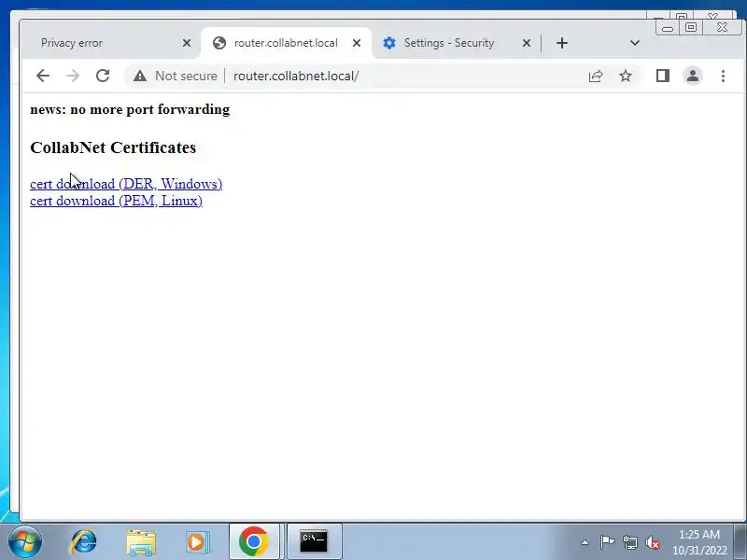Close the Settings - Security tab
This screenshot has width=747, height=560.
527,43
